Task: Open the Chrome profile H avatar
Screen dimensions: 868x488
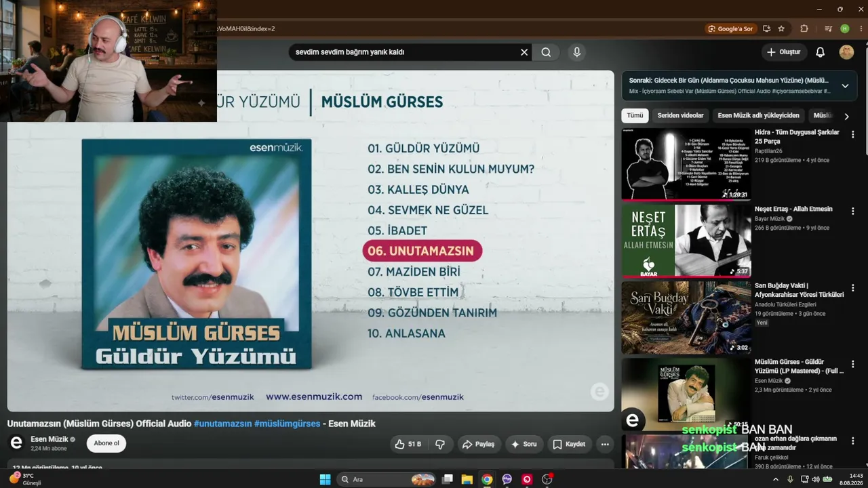Action: point(844,28)
